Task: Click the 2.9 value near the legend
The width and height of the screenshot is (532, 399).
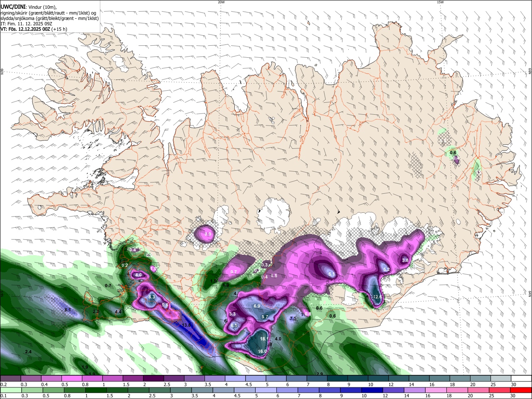Action: [x=320, y=374]
